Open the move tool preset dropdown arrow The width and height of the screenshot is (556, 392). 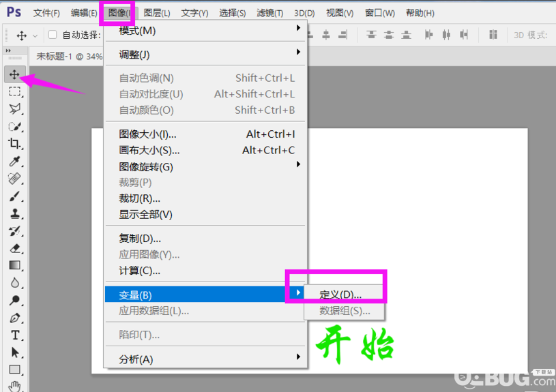pyautogui.click(x=35, y=36)
